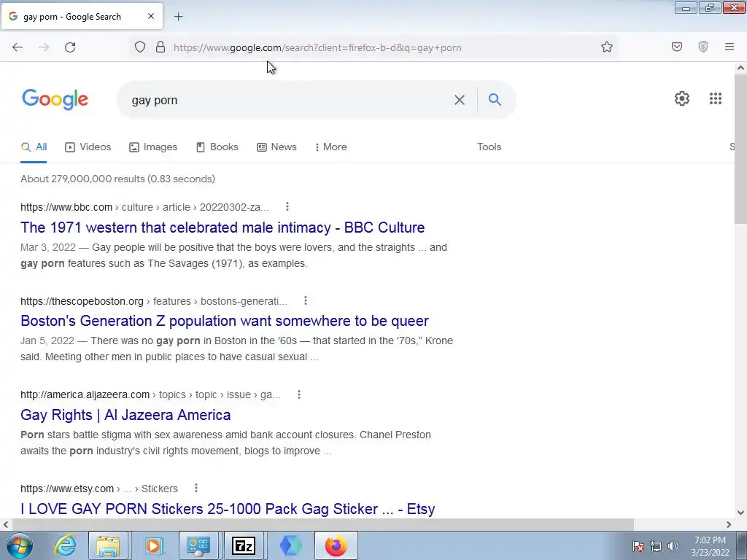Open options menu for Etsy result

tap(196, 488)
